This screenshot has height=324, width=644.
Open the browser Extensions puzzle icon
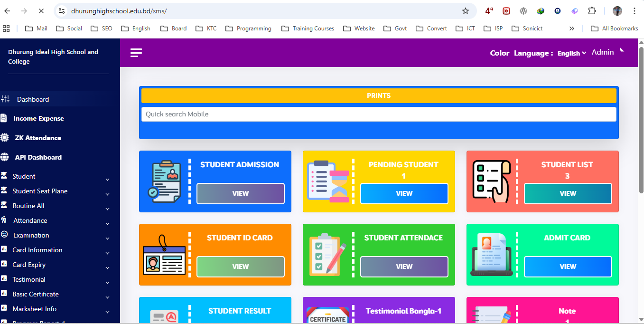(x=592, y=11)
